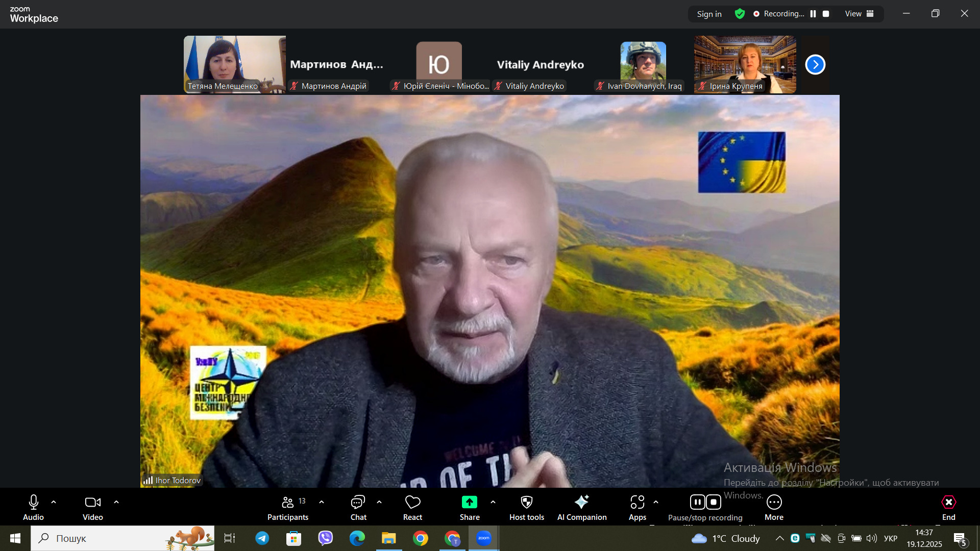The height and width of the screenshot is (551, 980).
Task: Expand the Share options arrow
Action: (x=493, y=503)
